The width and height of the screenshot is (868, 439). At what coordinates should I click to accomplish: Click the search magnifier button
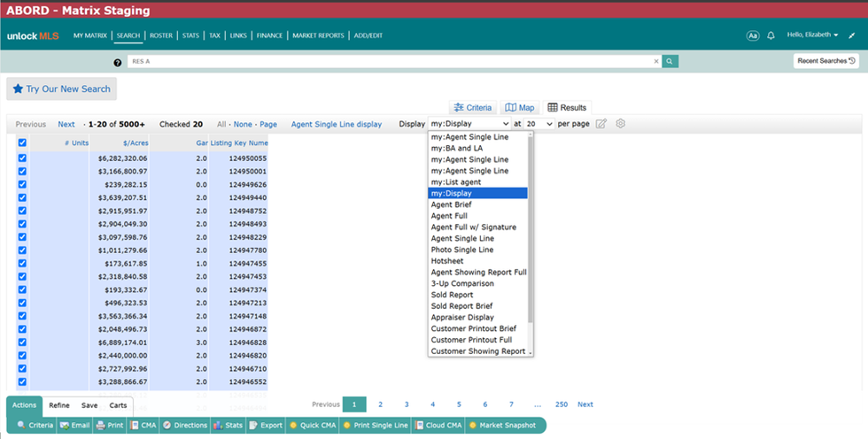(x=670, y=61)
